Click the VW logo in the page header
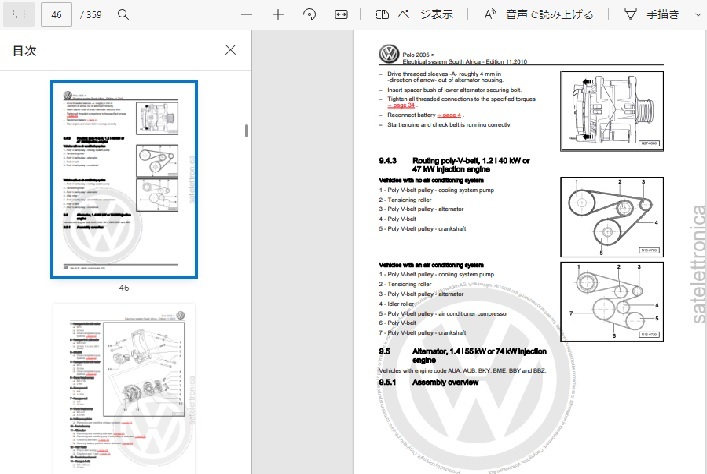Viewport: 707px width, 474px height. (389, 54)
